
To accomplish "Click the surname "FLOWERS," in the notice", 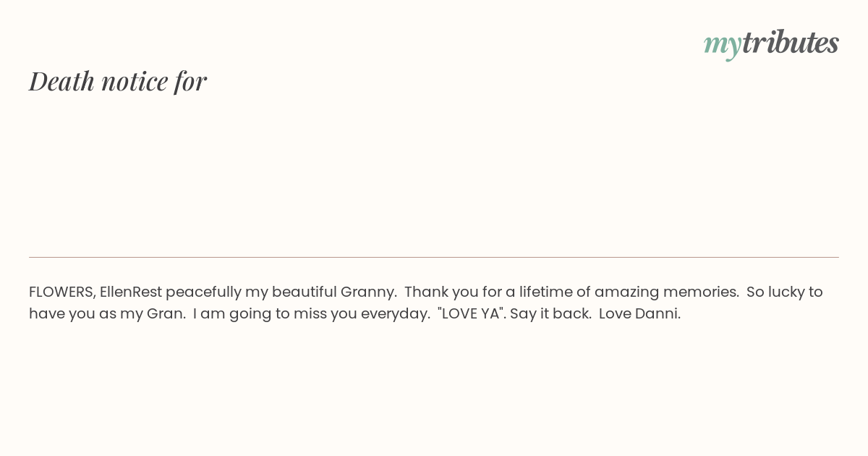I will point(62,292).
